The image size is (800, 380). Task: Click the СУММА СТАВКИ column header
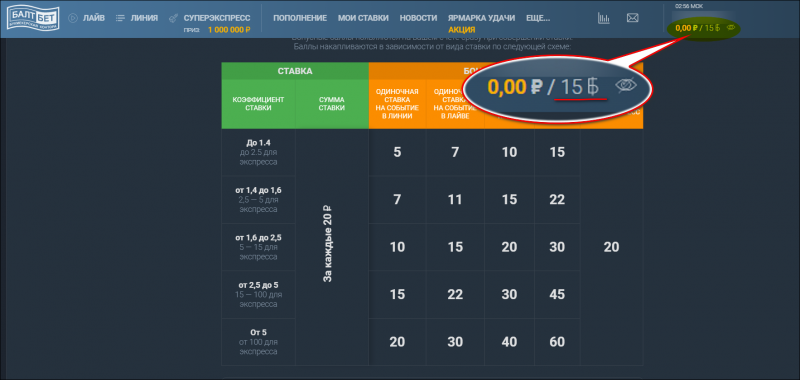(x=332, y=104)
